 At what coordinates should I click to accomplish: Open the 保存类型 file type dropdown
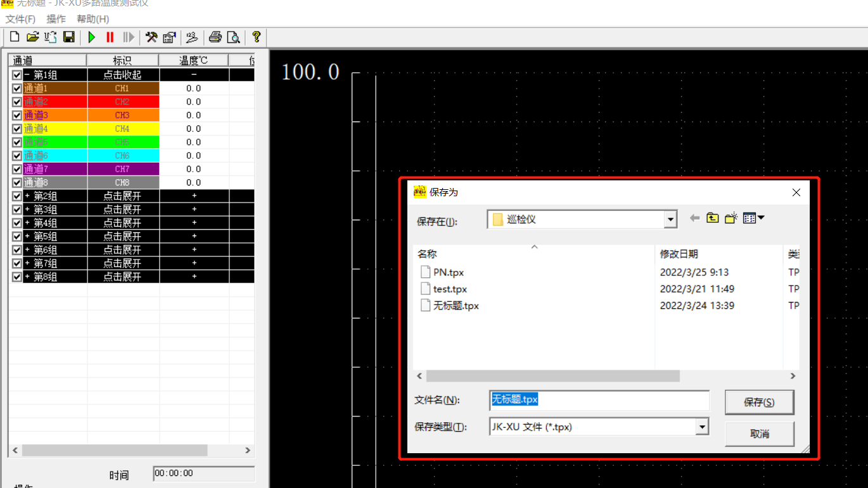pos(701,427)
